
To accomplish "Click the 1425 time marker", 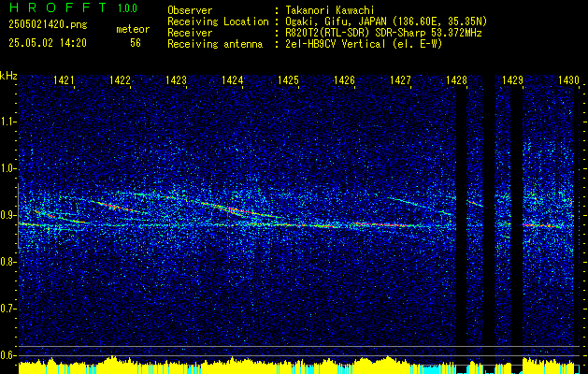I will coord(288,80).
